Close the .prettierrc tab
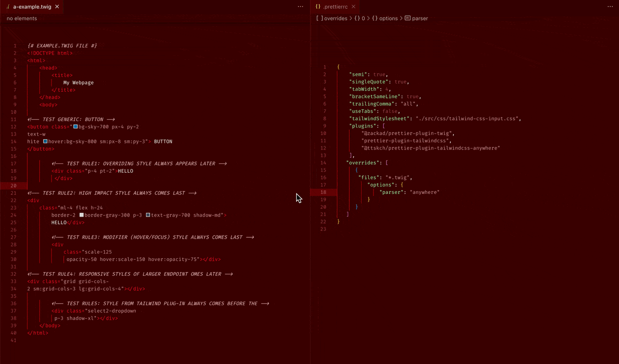 coord(353,7)
